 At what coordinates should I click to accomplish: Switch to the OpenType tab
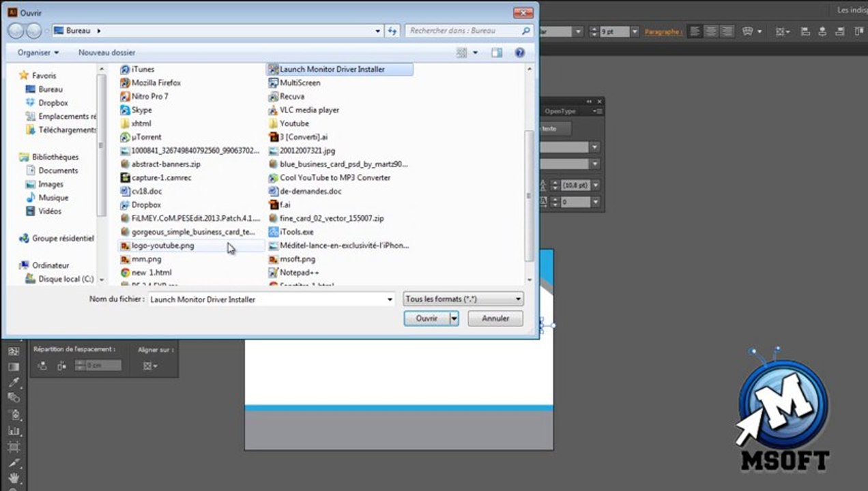click(x=560, y=110)
